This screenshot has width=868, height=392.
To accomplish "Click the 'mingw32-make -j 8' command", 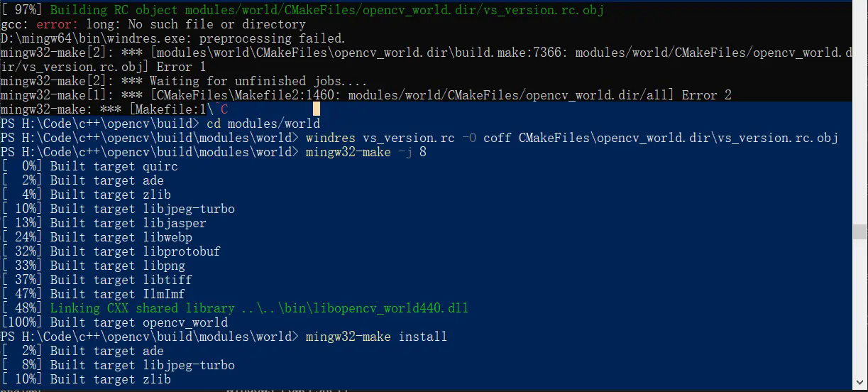I will tap(366, 152).
